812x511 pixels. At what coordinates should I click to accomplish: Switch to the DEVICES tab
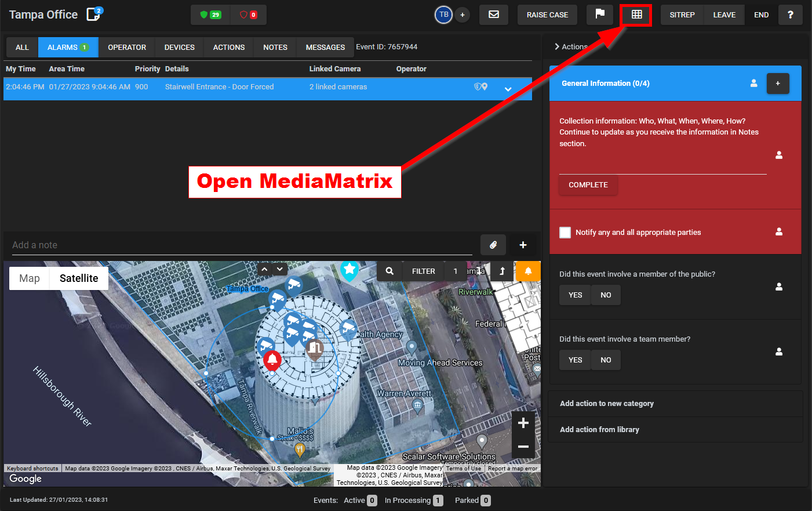180,48
